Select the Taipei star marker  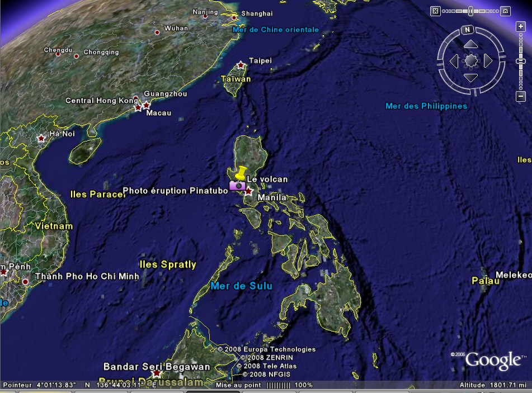[241, 65]
